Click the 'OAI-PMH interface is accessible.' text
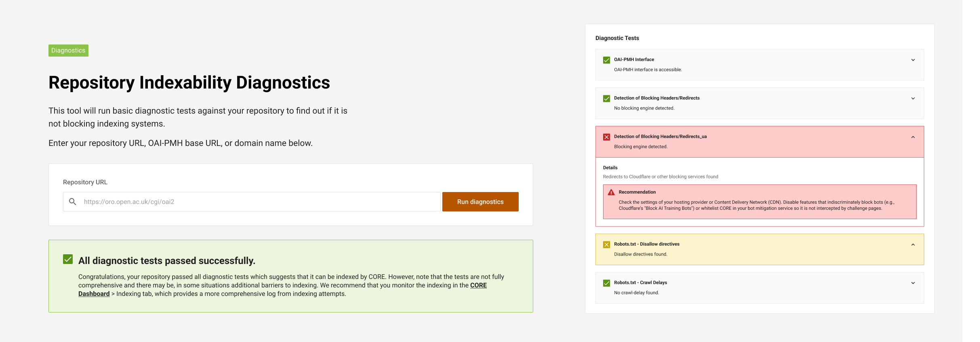The image size is (980, 342). pyautogui.click(x=648, y=70)
